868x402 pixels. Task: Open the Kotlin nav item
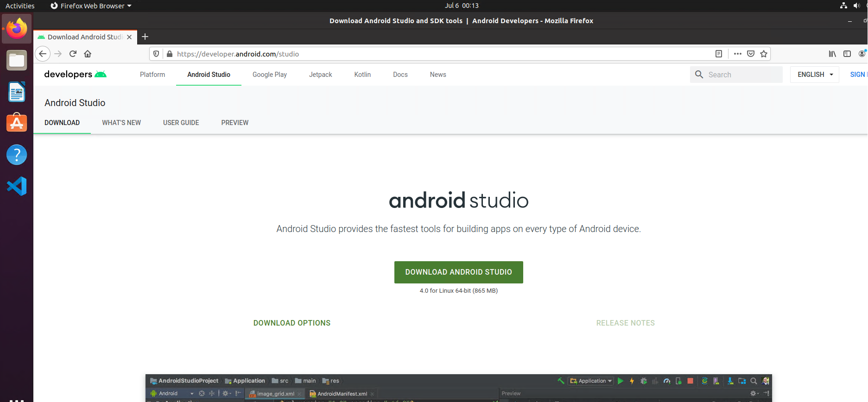[x=362, y=75]
